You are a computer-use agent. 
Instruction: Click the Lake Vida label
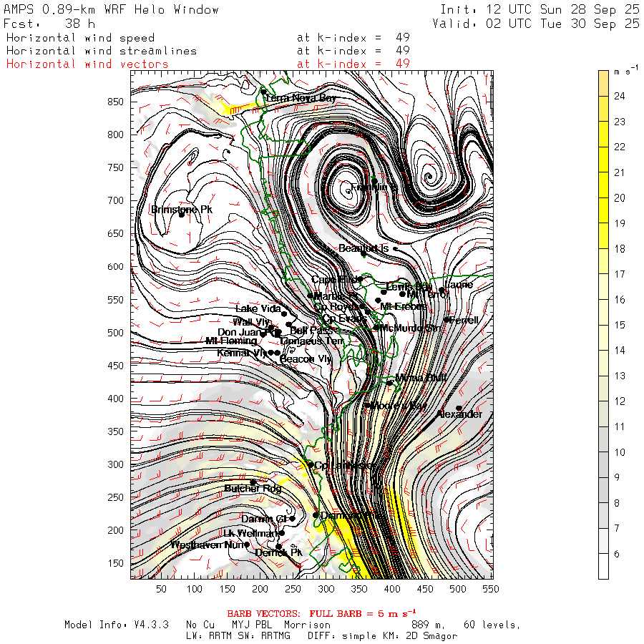coord(258,308)
